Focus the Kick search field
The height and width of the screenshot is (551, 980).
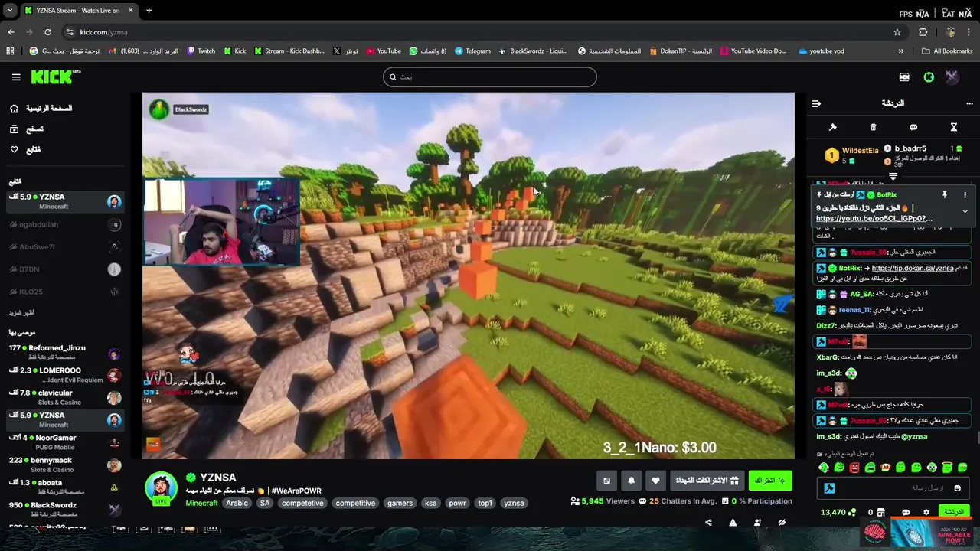pyautogui.click(x=490, y=77)
